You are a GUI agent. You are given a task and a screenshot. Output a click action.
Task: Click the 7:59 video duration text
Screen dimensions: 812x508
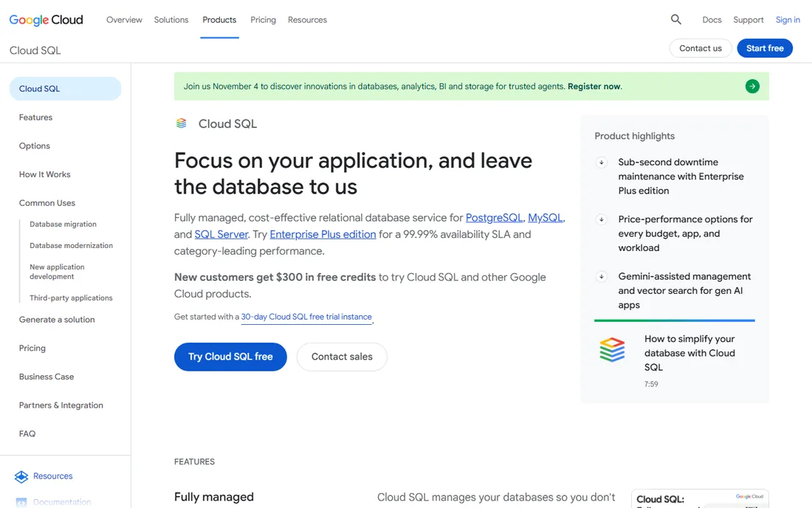click(x=651, y=384)
